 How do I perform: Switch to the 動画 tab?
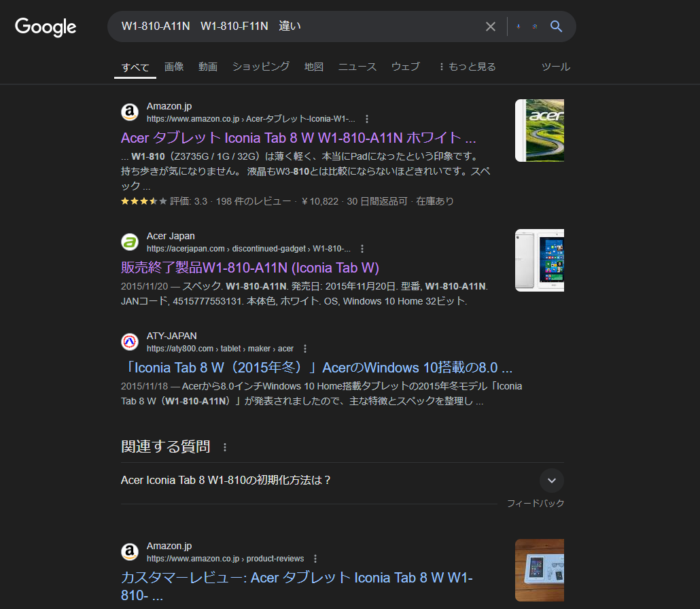(x=208, y=67)
